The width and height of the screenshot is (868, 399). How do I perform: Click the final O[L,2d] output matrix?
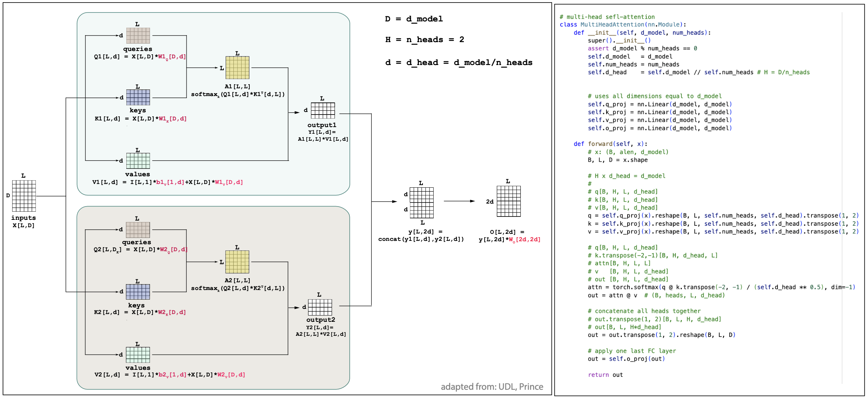click(509, 201)
